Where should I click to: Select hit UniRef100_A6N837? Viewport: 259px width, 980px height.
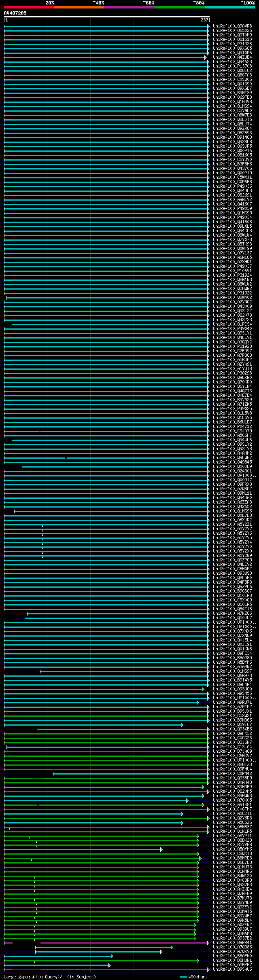[x=232, y=827]
